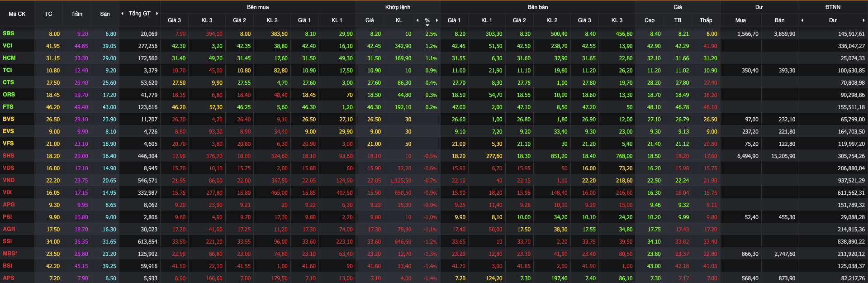The width and height of the screenshot is (868, 283).
Task: Click VND foreign room value 937,521,29
Action: pos(851,181)
